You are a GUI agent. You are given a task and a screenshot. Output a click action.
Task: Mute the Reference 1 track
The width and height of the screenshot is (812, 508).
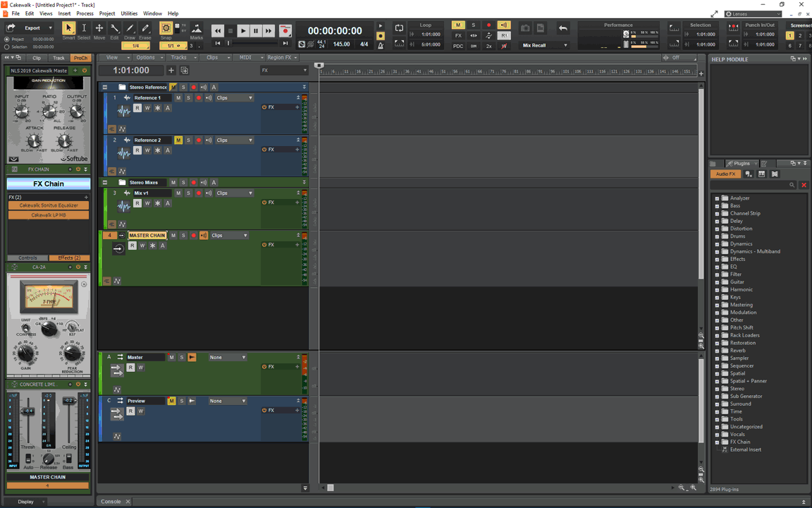(x=178, y=97)
